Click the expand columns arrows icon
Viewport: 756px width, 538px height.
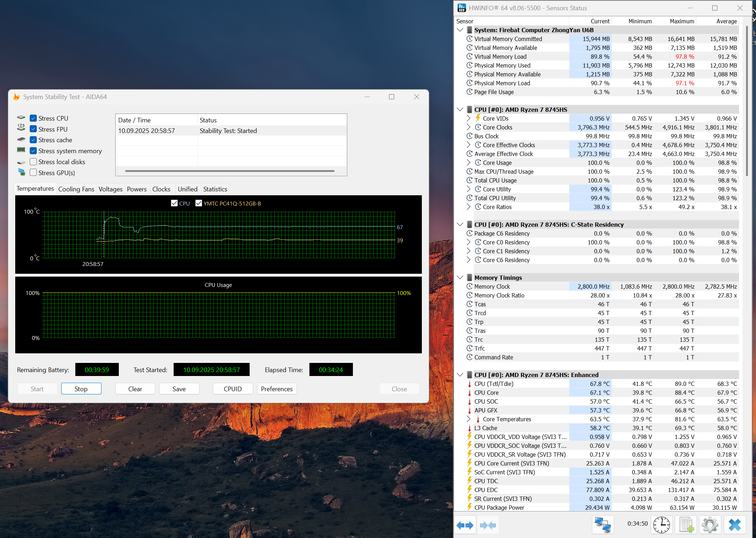(x=465, y=525)
